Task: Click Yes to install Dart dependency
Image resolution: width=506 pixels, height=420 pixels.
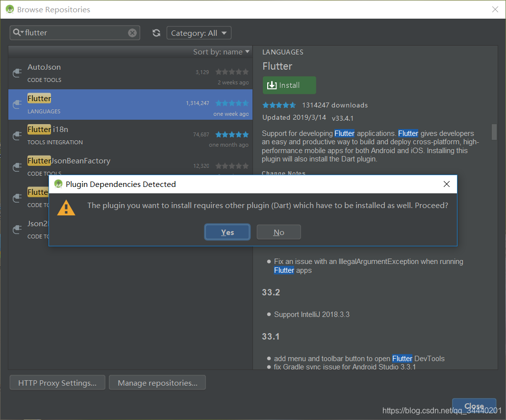Action: point(227,232)
